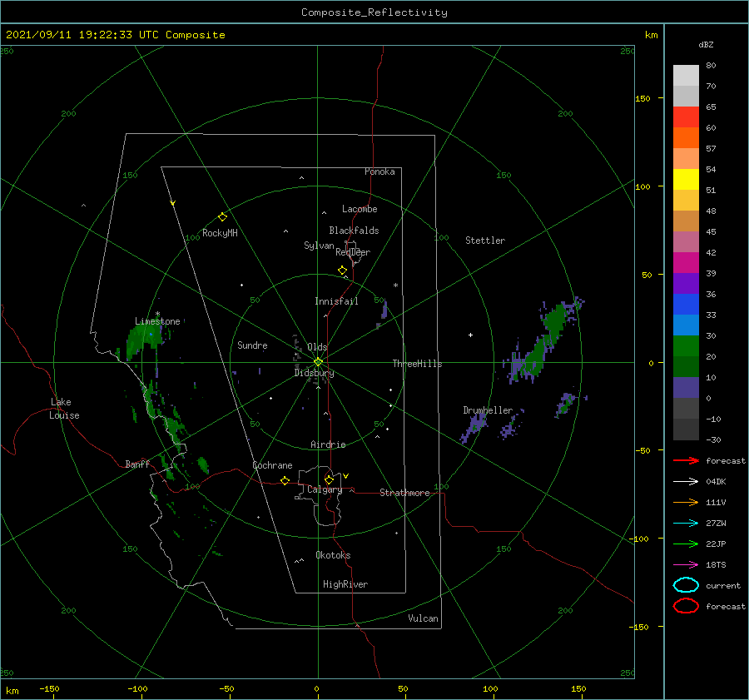Screen dimensions: 749x700
Task: Click the RockyMH label
Action: [220, 233]
